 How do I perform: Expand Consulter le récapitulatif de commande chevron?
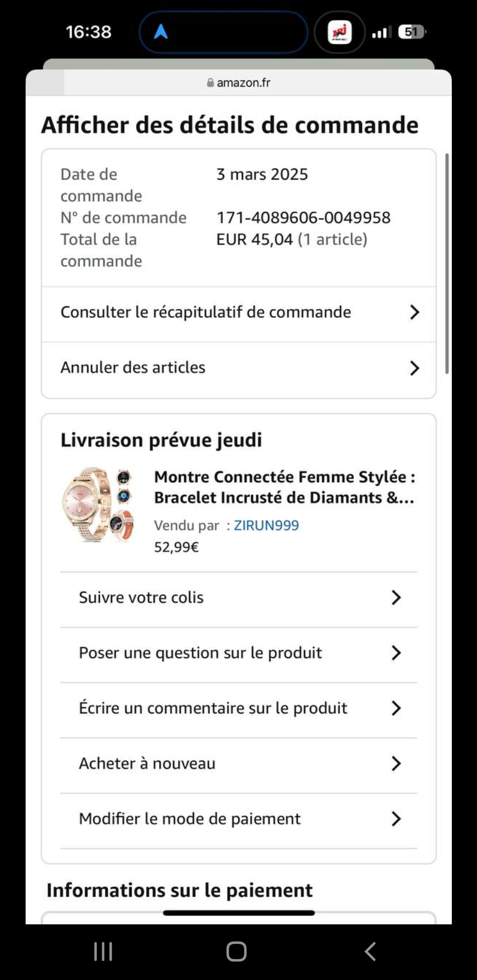click(x=414, y=312)
